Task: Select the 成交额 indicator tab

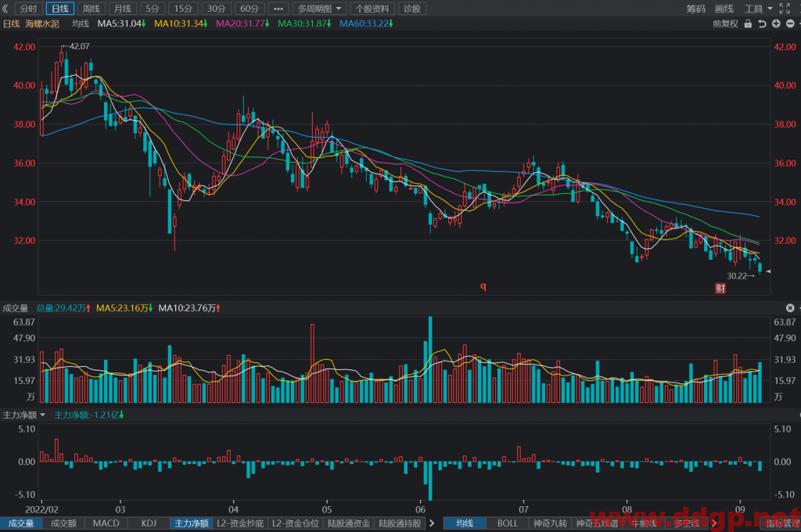Action: (x=63, y=523)
